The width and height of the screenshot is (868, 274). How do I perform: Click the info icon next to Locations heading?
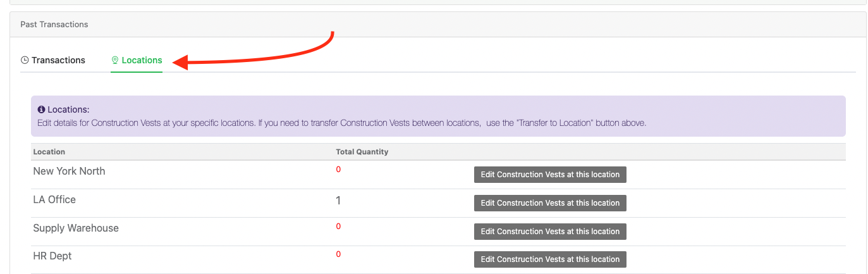(42, 109)
